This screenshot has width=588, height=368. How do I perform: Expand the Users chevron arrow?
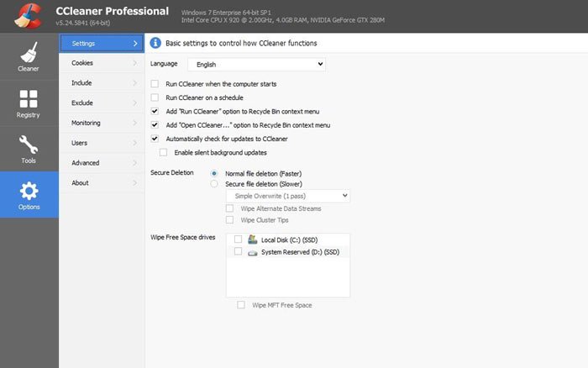coord(135,143)
